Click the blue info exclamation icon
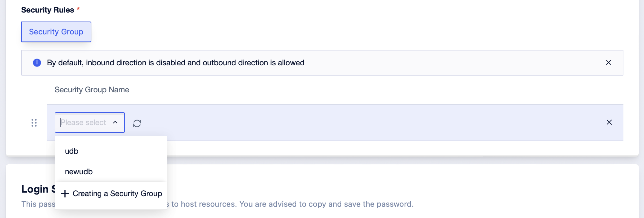The width and height of the screenshot is (644, 218). coord(37,63)
